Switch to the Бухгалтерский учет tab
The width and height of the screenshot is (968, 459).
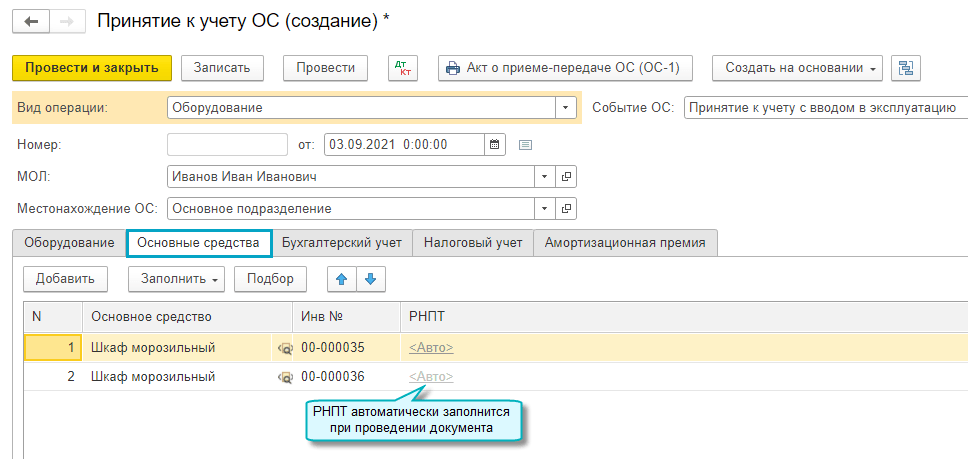pyautogui.click(x=341, y=242)
